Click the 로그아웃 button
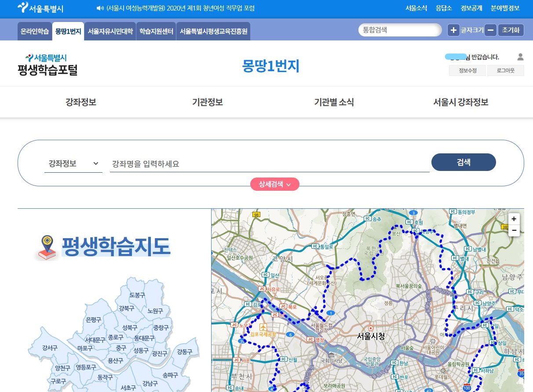533x392 pixels. 506,70
